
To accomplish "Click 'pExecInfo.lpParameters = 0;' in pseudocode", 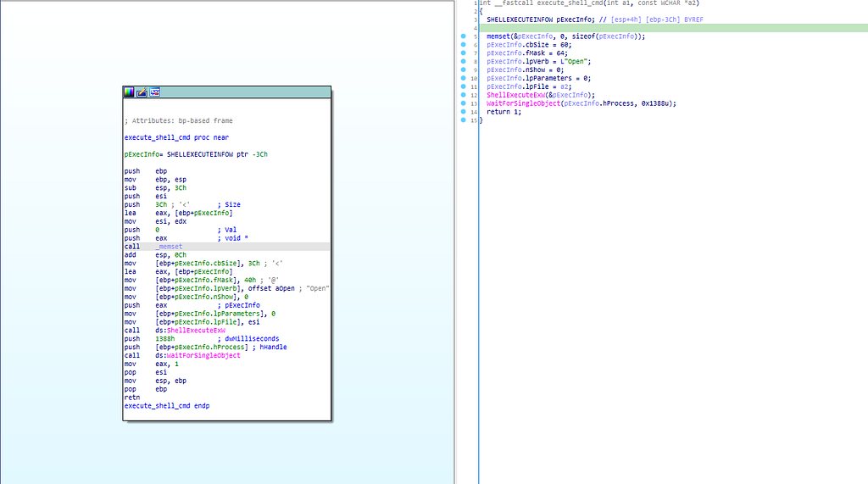I will coord(538,78).
